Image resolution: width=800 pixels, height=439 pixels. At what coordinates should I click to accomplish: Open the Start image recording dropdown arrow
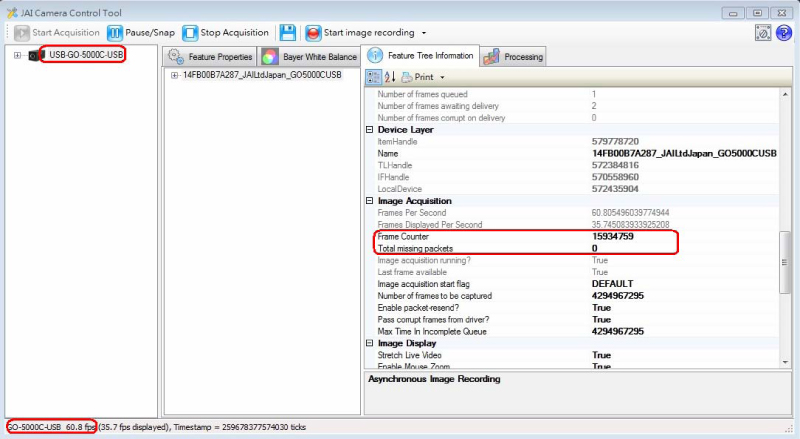[x=424, y=33]
